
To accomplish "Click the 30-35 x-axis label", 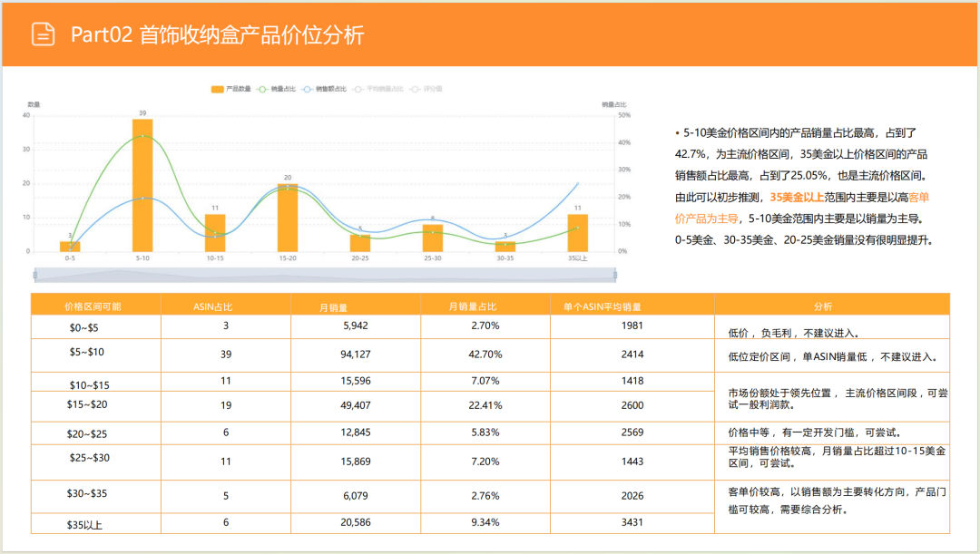I will pyautogui.click(x=505, y=258).
